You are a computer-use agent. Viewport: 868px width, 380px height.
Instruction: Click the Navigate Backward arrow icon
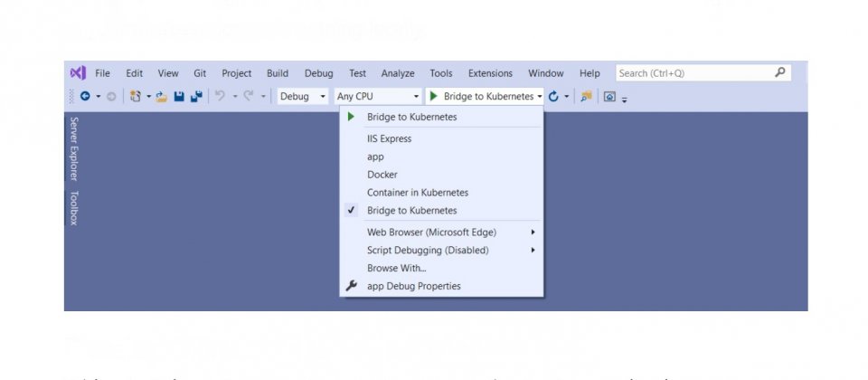point(85,96)
